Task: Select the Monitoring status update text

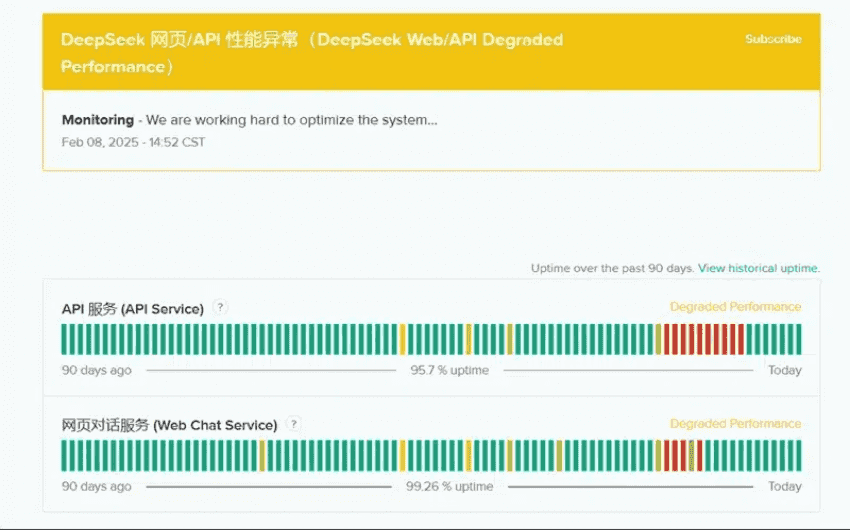Action: coord(249,120)
